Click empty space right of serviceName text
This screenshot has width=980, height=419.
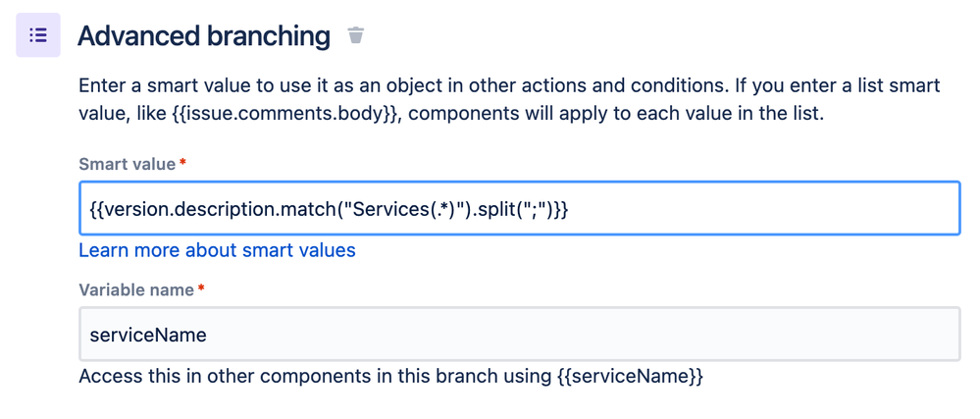pos(582,335)
